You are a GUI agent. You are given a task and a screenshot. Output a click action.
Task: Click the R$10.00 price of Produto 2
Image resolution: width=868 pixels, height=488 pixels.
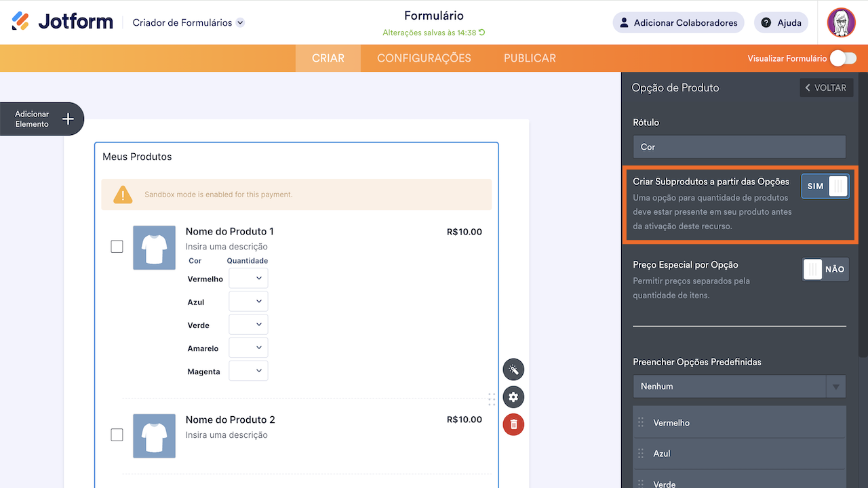[x=465, y=420]
